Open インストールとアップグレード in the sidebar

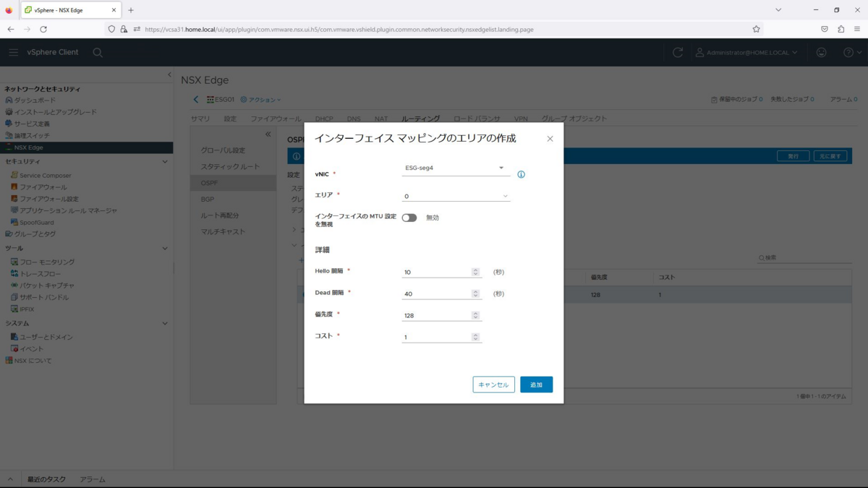pos(55,112)
